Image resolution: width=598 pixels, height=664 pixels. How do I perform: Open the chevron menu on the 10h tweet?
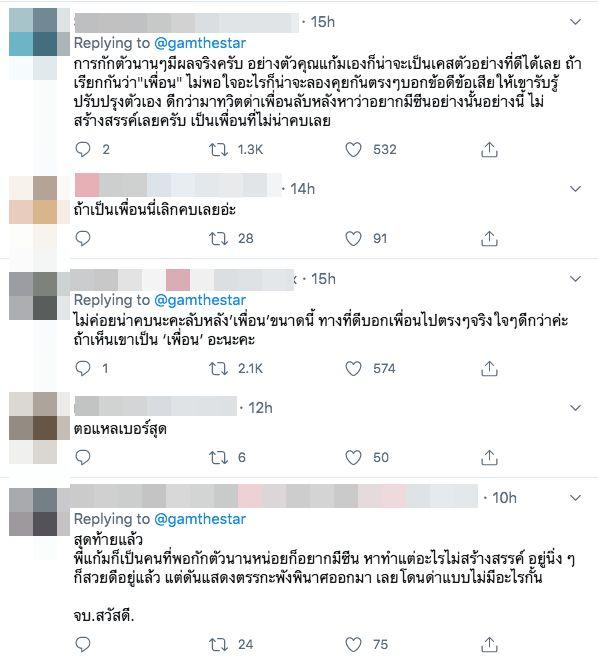[x=576, y=498]
